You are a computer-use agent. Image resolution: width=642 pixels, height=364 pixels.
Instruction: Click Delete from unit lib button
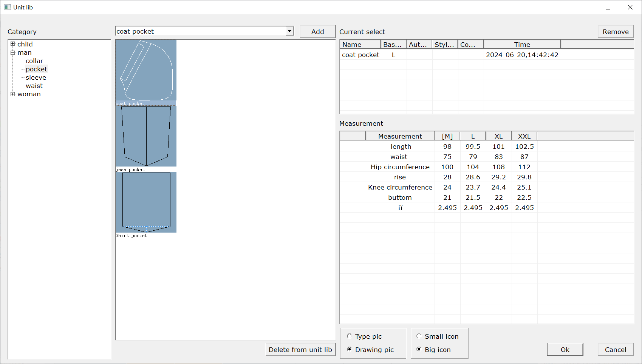300,350
